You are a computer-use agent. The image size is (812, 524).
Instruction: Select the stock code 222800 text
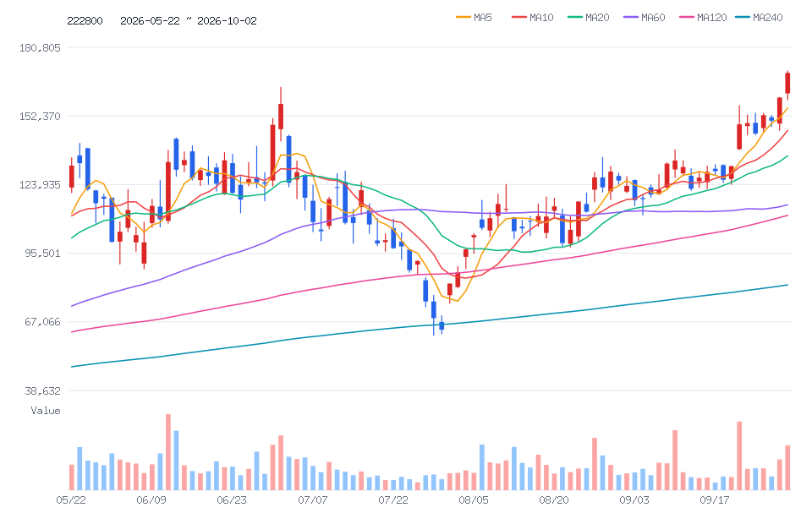pos(85,20)
